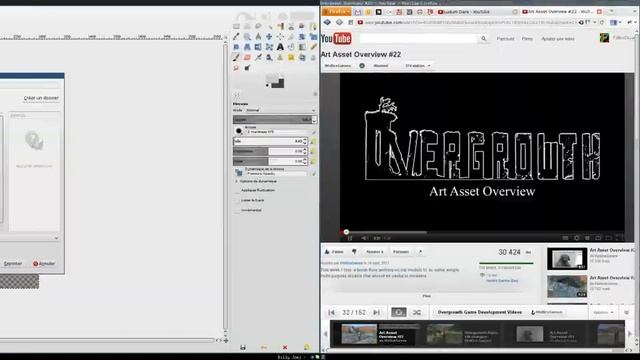Select the Paths tool
Viewport: 640px width, 360px height.
[x=313, y=26]
